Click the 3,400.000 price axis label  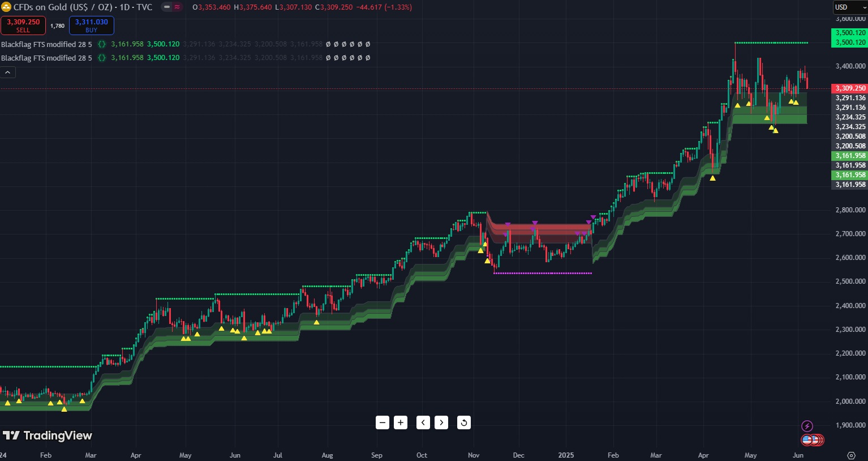(x=850, y=66)
